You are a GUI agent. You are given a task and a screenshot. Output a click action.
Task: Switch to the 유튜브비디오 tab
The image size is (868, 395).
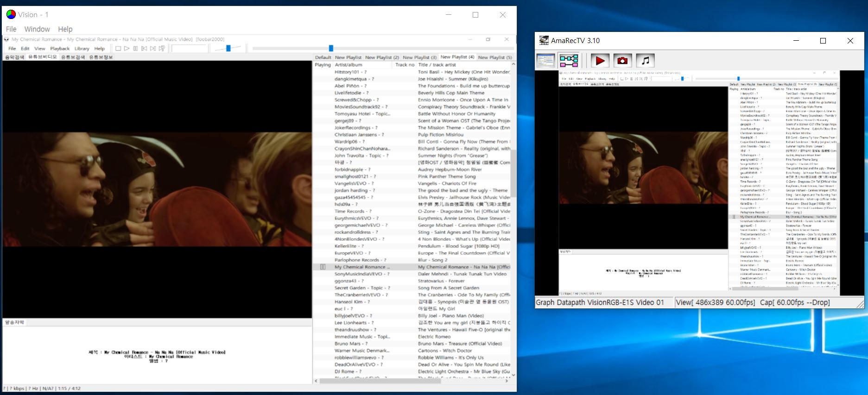click(x=42, y=57)
